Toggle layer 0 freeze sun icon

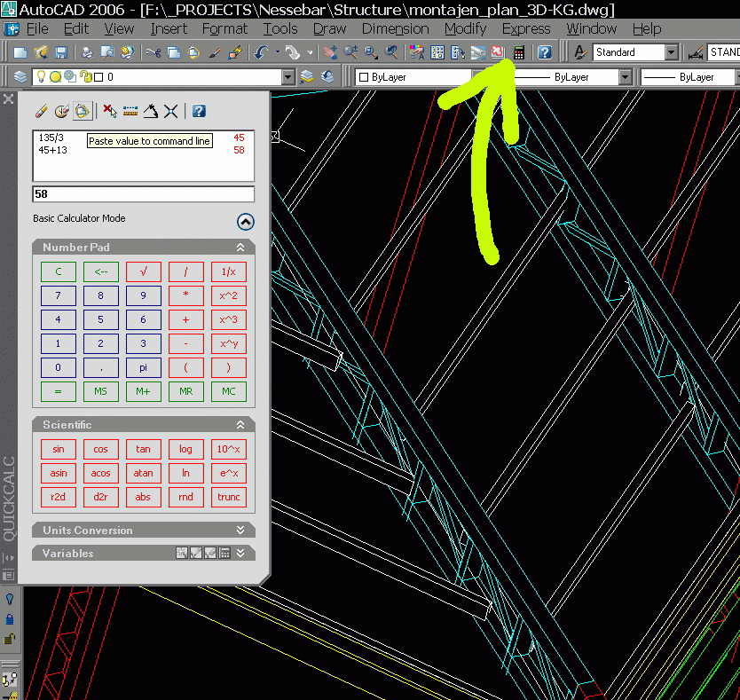(x=55, y=76)
